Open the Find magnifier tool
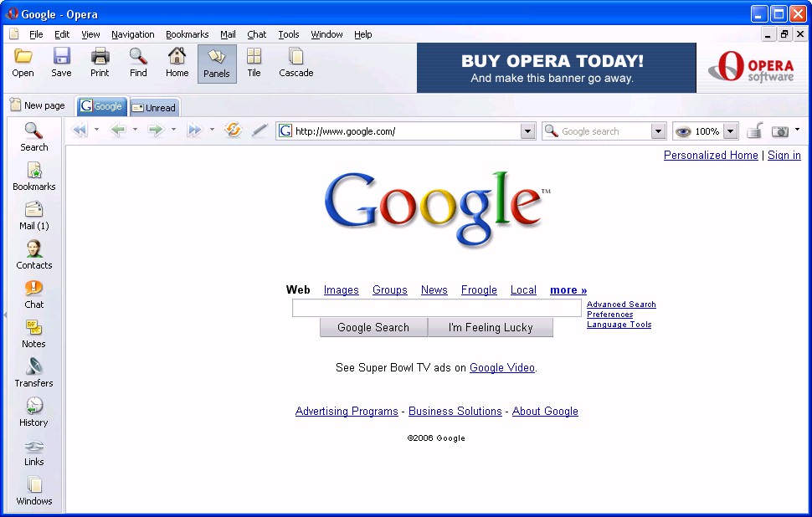 [x=138, y=56]
